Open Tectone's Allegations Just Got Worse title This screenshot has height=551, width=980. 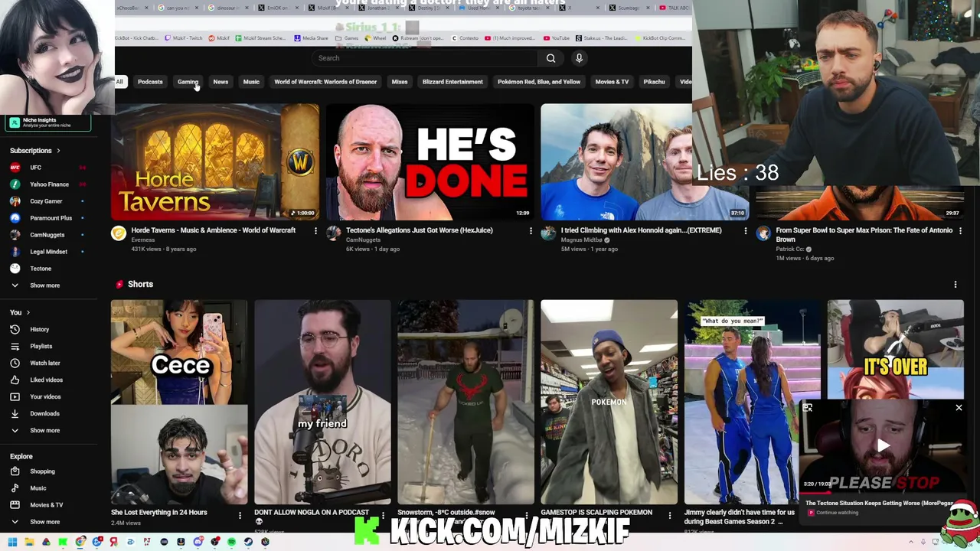coord(419,230)
